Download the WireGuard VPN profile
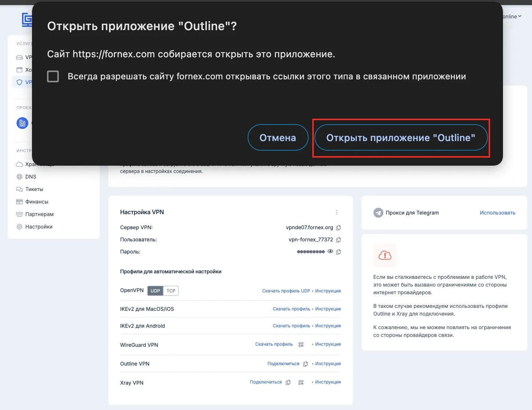The image size is (532, 410). coord(274,344)
